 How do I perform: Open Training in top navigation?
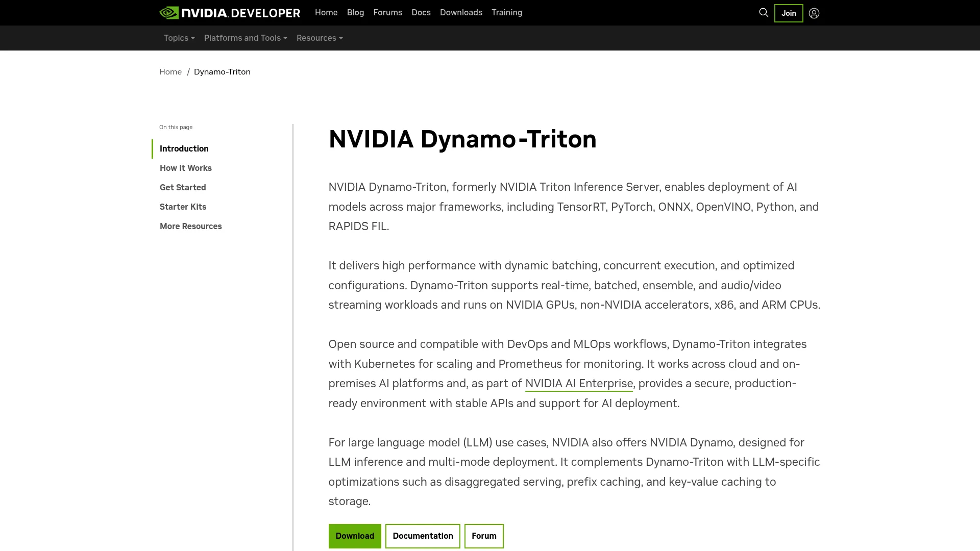click(x=507, y=13)
